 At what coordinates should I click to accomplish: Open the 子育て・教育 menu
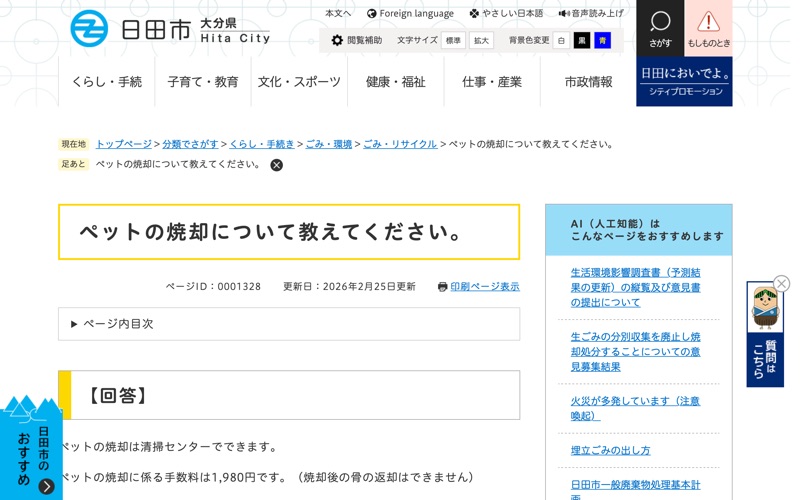click(x=203, y=82)
